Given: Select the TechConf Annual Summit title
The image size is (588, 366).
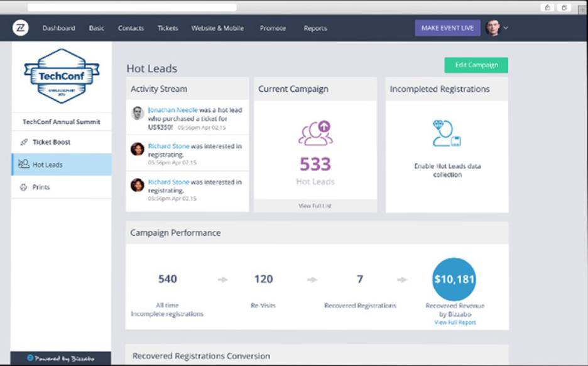Looking at the screenshot, I should [62, 121].
